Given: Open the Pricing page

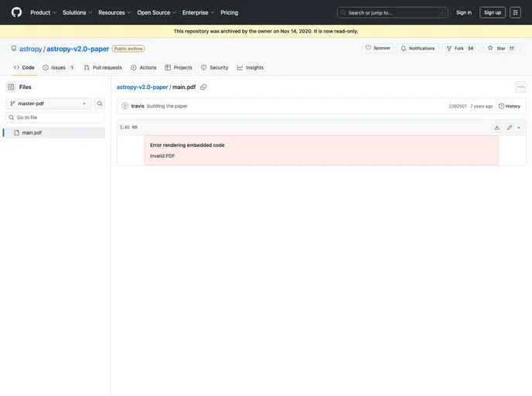Looking at the screenshot, I should coord(229,12).
